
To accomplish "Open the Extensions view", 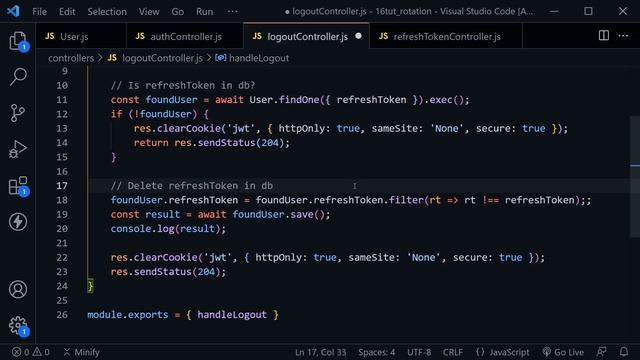I will 18,186.
